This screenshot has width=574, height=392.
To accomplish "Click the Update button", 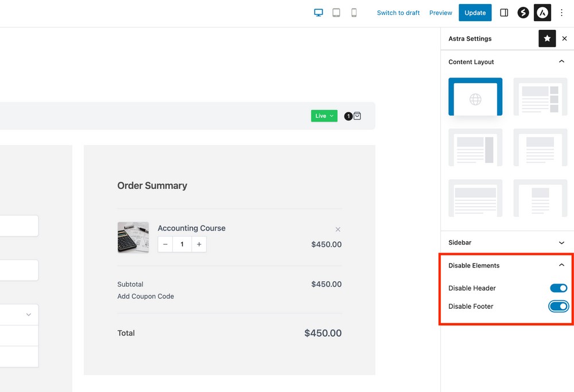I will (x=475, y=12).
